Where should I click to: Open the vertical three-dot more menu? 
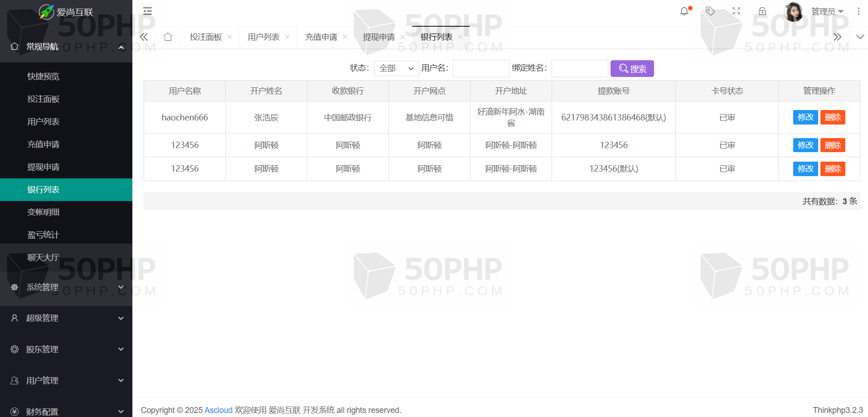(858, 11)
